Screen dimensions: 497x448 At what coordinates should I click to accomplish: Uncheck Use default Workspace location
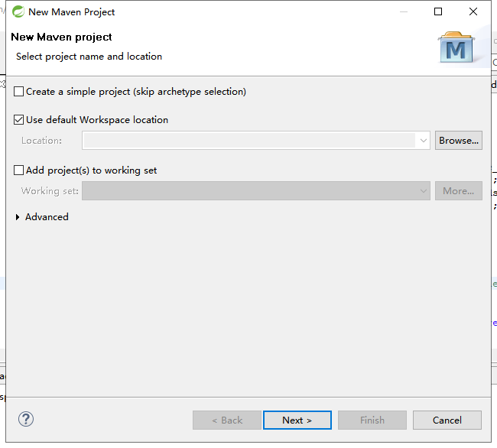click(x=18, y=120)
